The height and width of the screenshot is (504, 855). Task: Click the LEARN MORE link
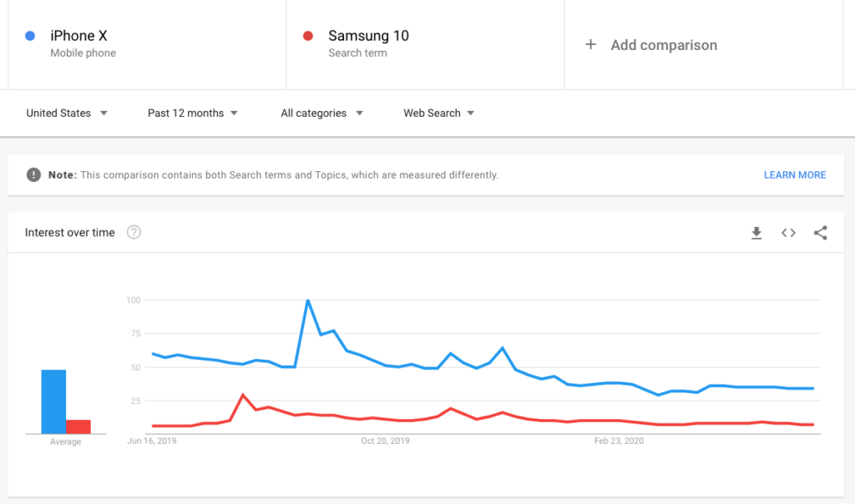tap(794, 174)
